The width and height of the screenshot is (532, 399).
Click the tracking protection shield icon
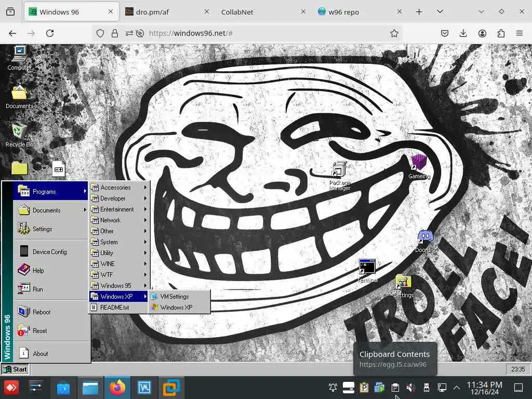pyautogui.click(x=100, y=33)
